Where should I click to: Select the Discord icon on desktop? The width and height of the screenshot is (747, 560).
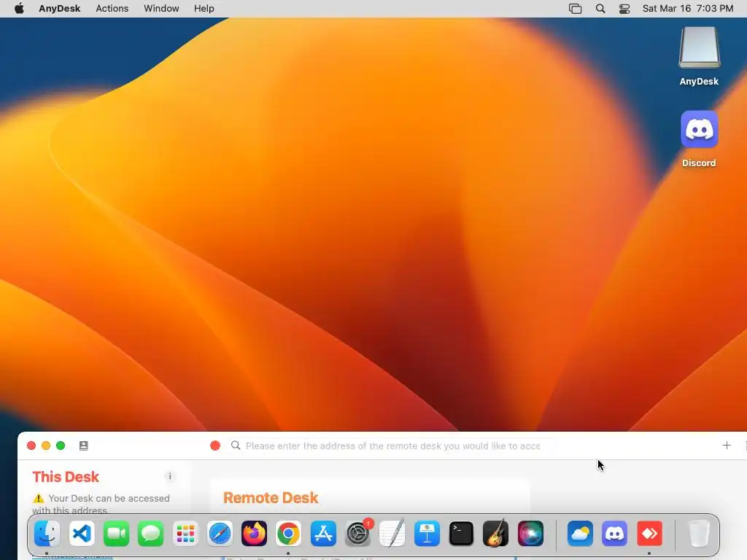point(700,130)
